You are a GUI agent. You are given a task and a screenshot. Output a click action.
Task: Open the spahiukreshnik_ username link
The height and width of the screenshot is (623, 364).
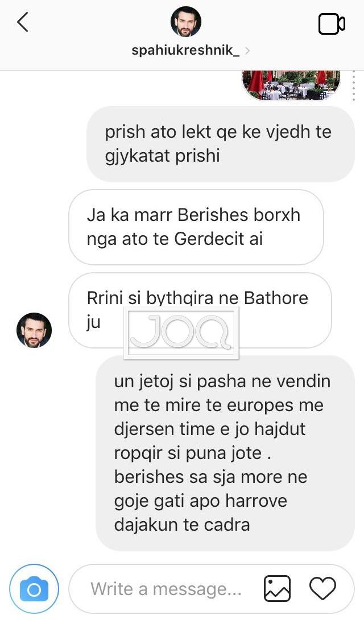pos(185,51)
